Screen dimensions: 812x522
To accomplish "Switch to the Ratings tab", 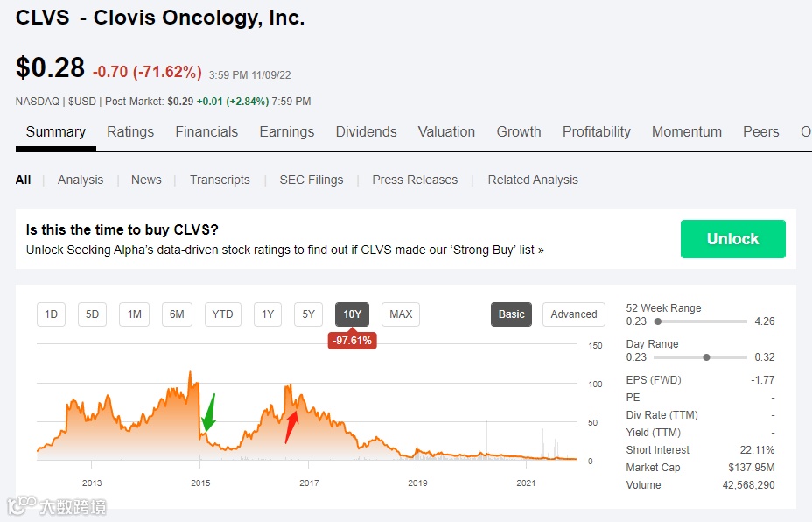I will click(130, 132).
